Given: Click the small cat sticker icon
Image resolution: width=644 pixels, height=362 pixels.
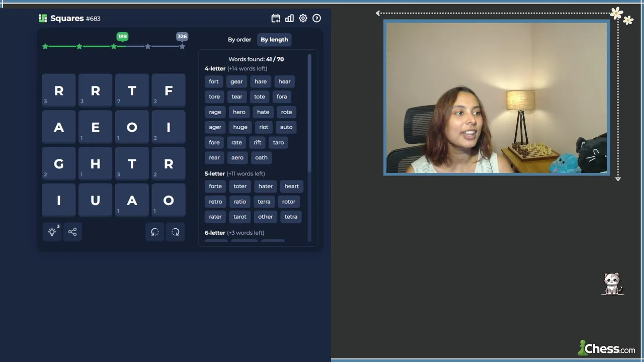Looking at the screenshot, I should (x=612, y=284).
